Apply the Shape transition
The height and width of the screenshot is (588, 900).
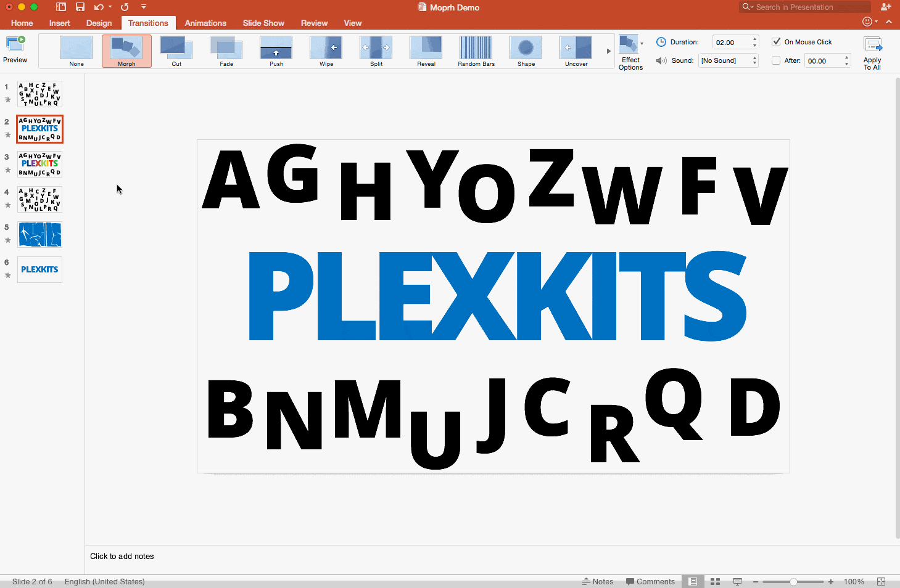tap(526, 51)
